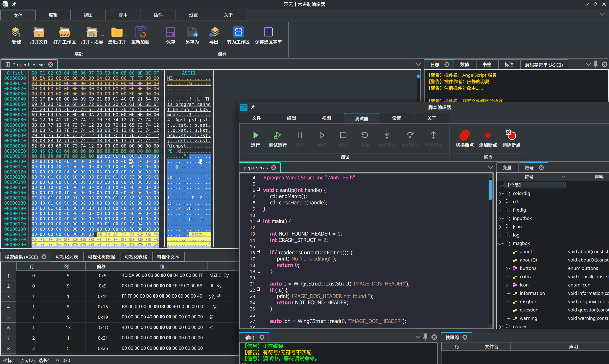Select the warning symbol entry
Viewport: 609px width, 364px height.
[x=528, y=318]
